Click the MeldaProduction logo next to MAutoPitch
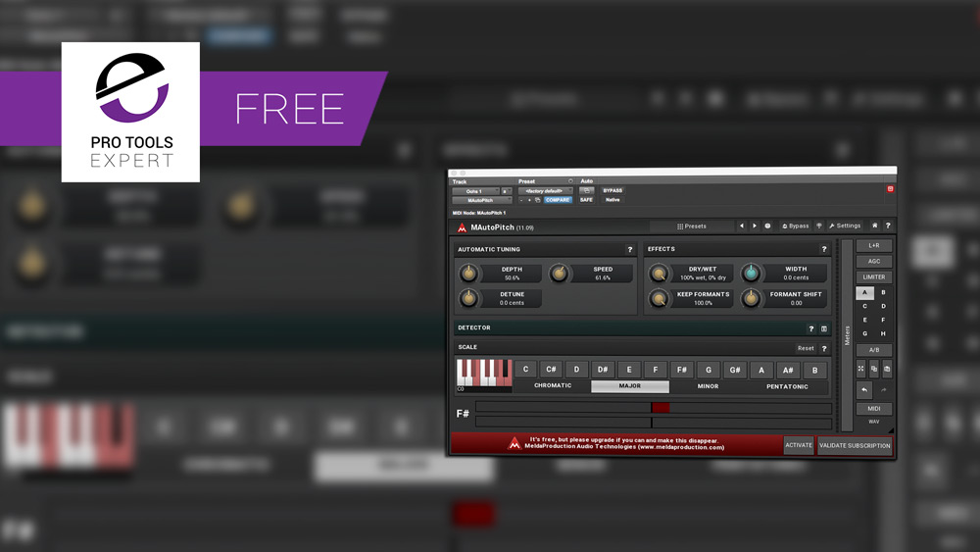980x552 pixels. tap(462, 227)
